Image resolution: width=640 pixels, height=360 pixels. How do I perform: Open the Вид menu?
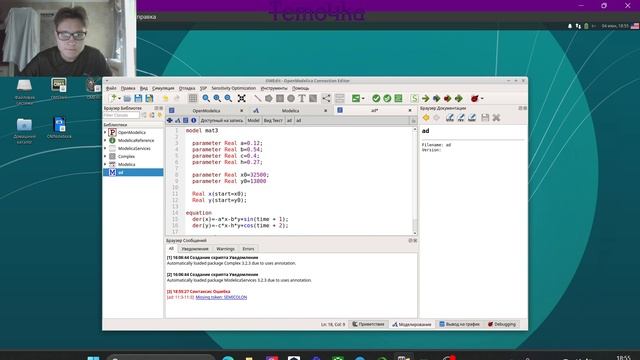pos(144,88)
